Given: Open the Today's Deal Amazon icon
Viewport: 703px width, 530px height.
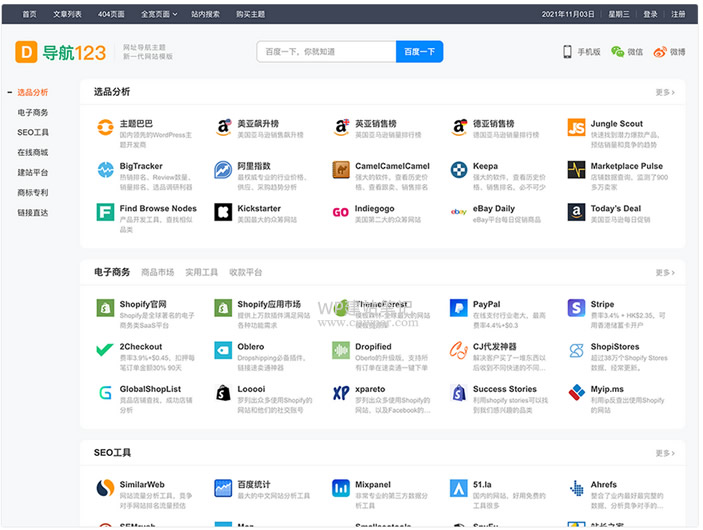Looking at the screenshot, I should pos(576,212).
